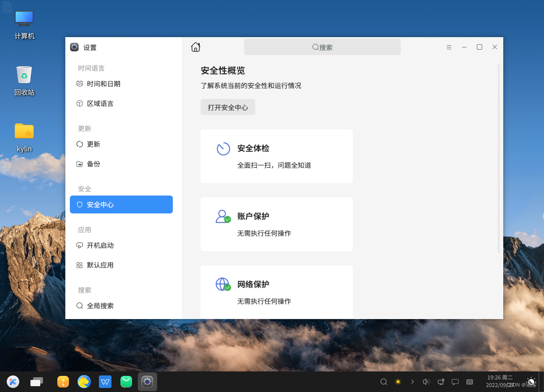Select Startup Apps (开机启动) in sidebar
544x392 pixels.
point(100,245)
